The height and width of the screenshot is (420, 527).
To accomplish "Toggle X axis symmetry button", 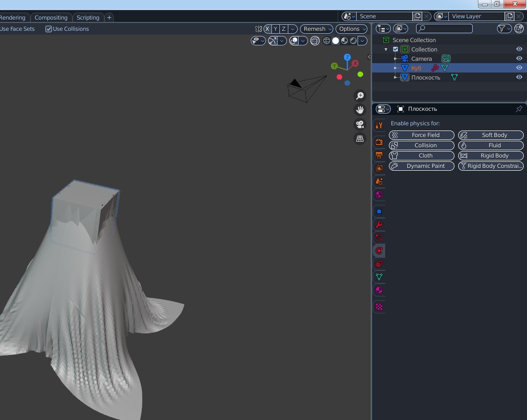I will 268,29.
